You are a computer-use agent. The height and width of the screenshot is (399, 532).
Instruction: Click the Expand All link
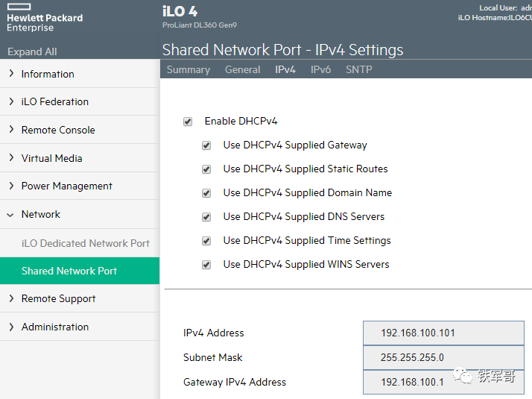click(32, 52)
